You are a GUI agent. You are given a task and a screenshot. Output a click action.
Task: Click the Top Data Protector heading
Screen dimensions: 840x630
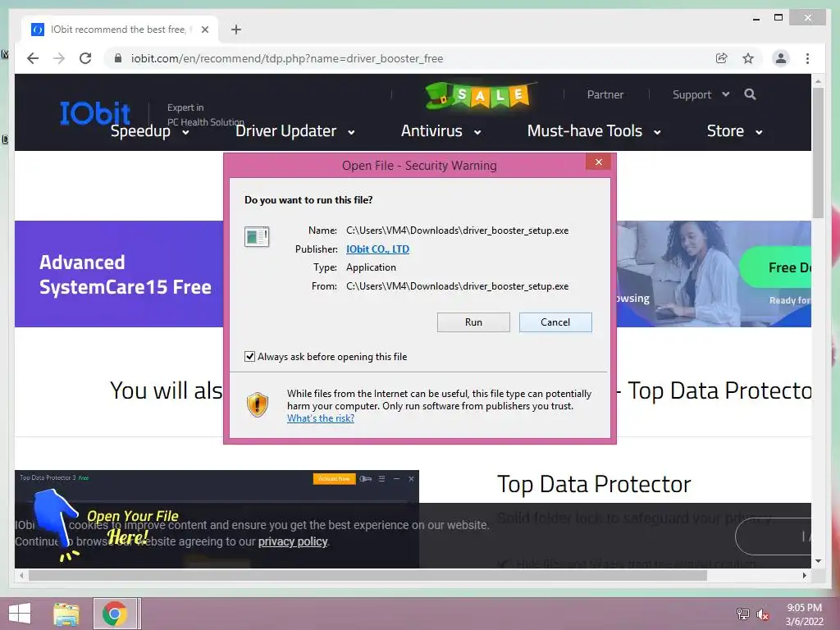point(594,484)
